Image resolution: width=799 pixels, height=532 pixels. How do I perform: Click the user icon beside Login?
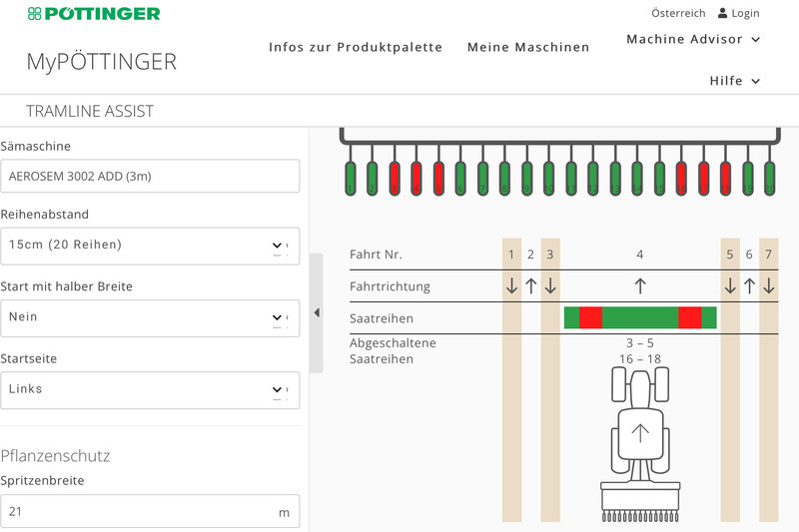pyautogui.click(x=722, y=13)
